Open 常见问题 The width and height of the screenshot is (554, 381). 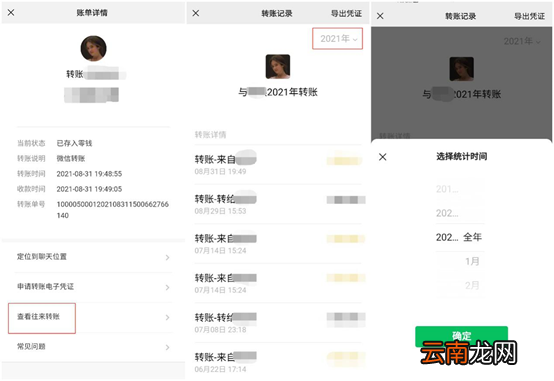coord(93,347)
